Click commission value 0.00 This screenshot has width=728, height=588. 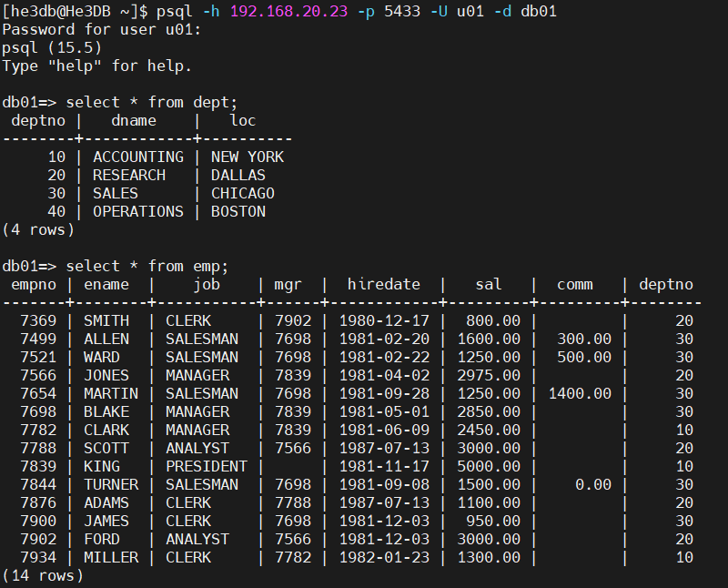pos(593,484)
